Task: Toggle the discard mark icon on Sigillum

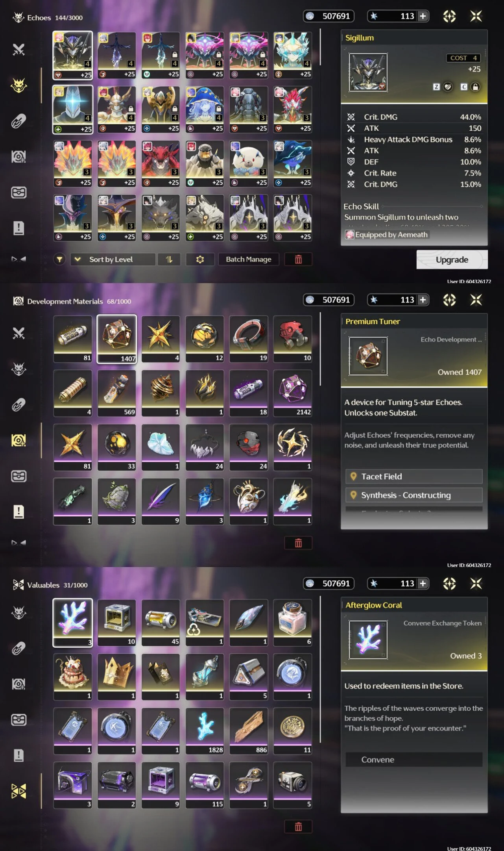Action: 448,87
